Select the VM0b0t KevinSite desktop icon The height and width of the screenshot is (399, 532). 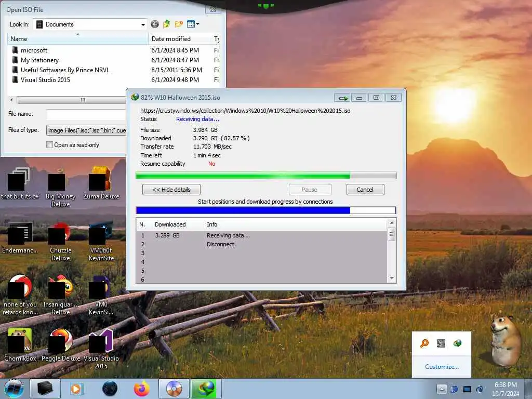coord(101,242)
